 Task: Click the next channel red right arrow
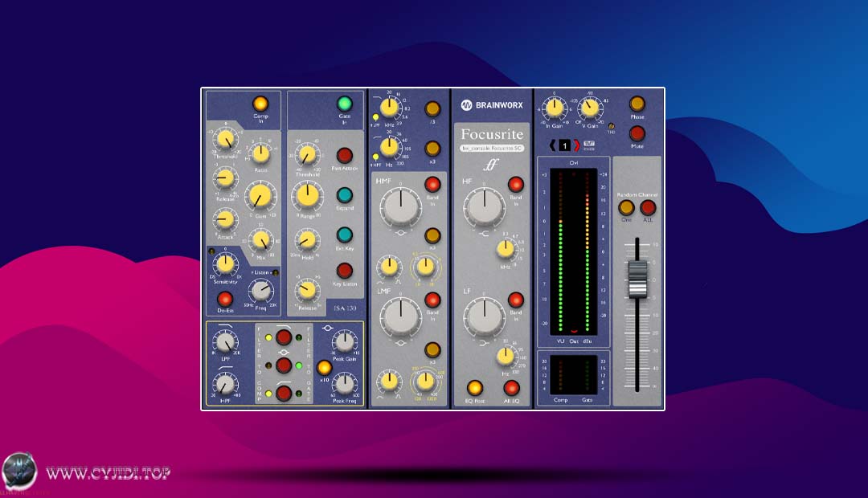(x=576, y=145)
